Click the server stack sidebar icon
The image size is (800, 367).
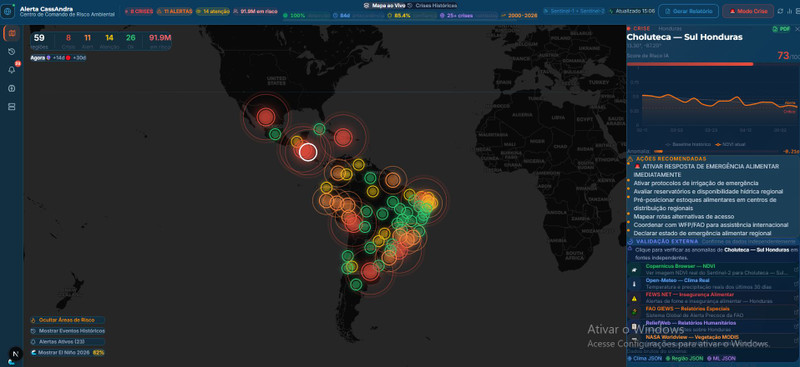(11, 106)
